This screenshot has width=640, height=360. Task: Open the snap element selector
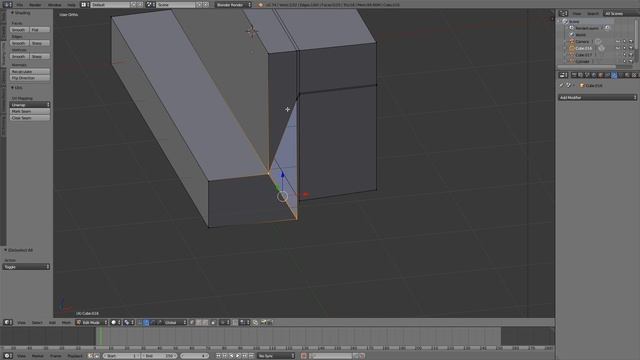pyautogui.click(x=245, y=322)
